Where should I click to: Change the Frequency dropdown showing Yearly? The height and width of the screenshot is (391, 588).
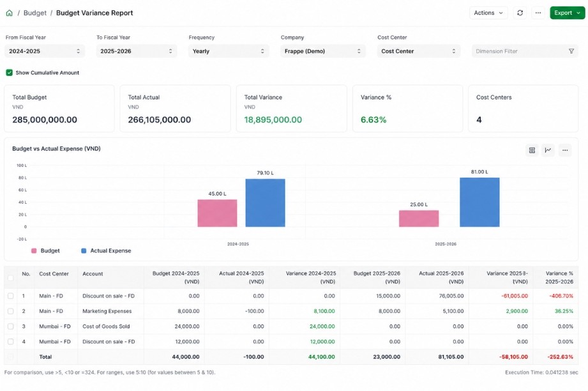(x=229, y=51)
